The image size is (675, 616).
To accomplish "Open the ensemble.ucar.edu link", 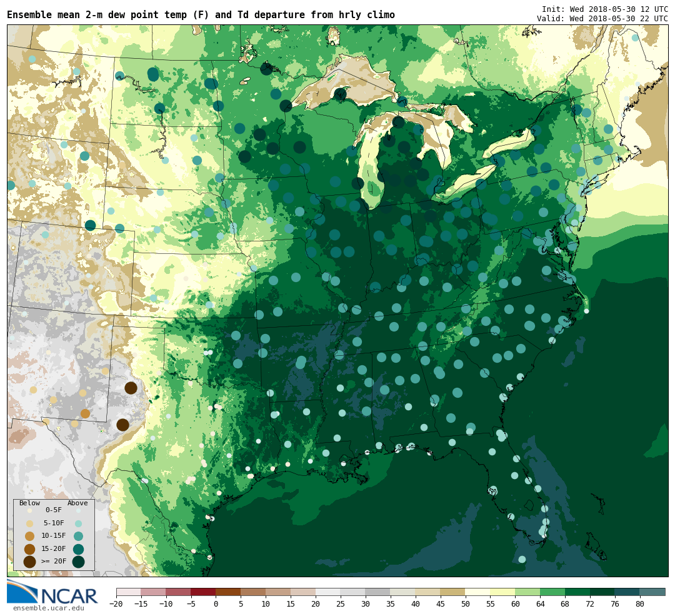I will pyautogui.click(x=48, y=608).
